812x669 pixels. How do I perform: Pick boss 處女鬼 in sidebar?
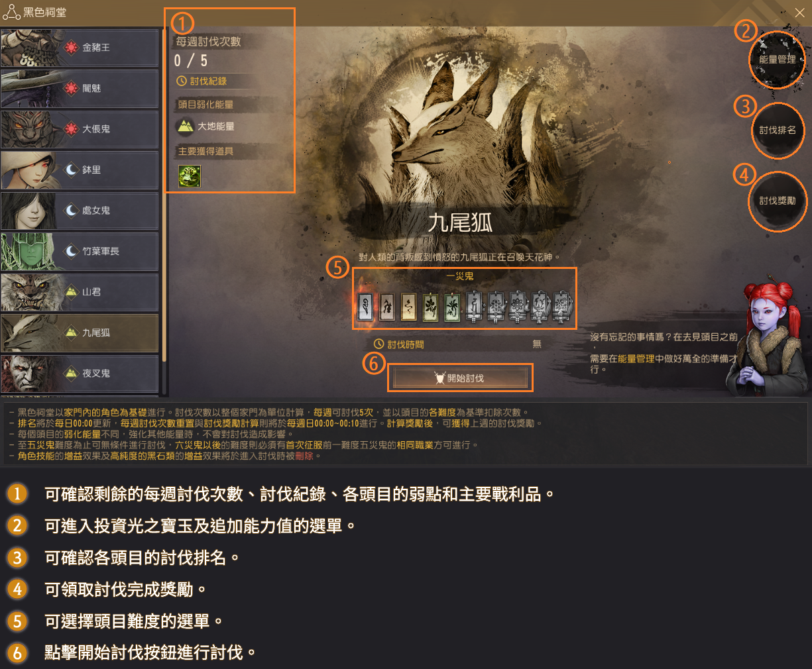pos(80,211)
